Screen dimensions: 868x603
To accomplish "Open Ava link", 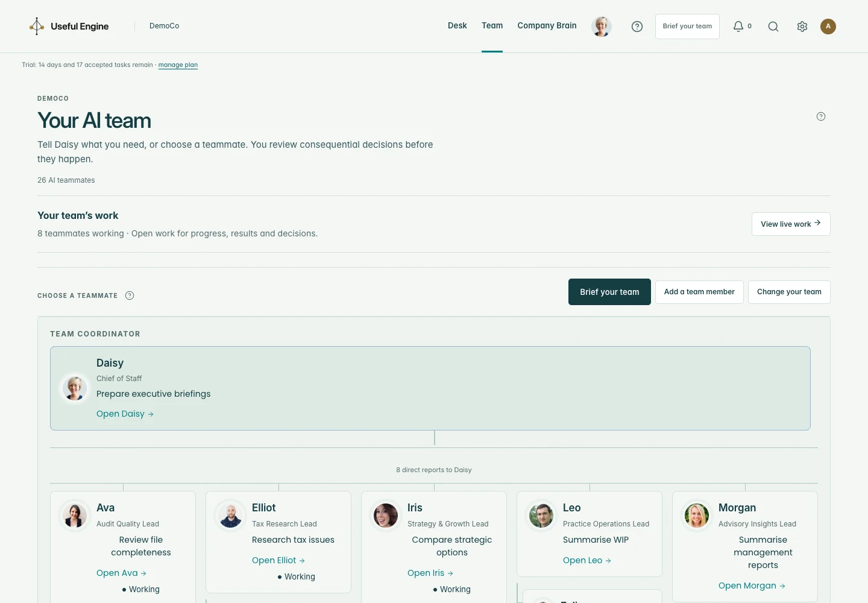I will pos(121,573).
